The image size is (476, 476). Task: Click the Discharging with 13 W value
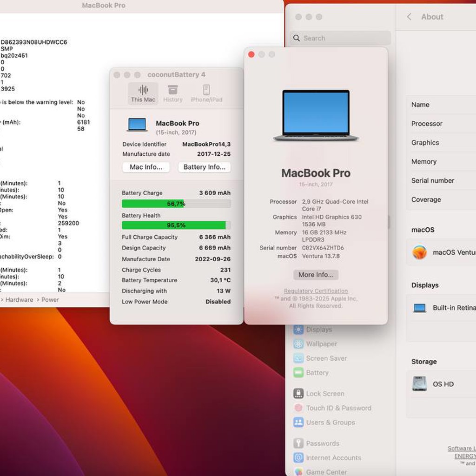pyautogui.click(x=224, y=291)
